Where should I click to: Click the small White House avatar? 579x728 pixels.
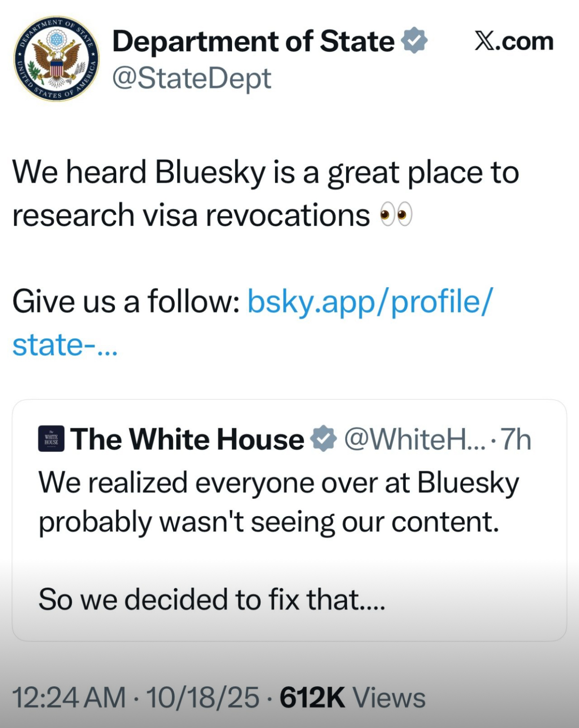tap(51, 439)
